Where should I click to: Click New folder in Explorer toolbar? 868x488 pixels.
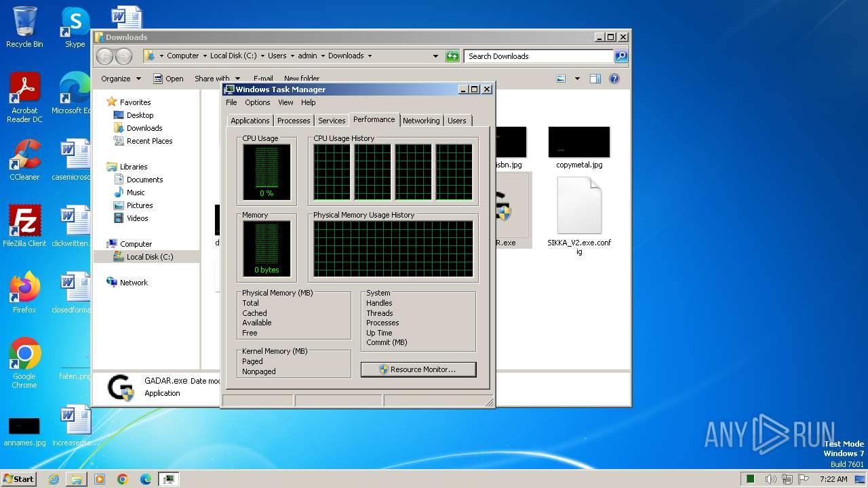pyautogui.click(x=302, y=79)
